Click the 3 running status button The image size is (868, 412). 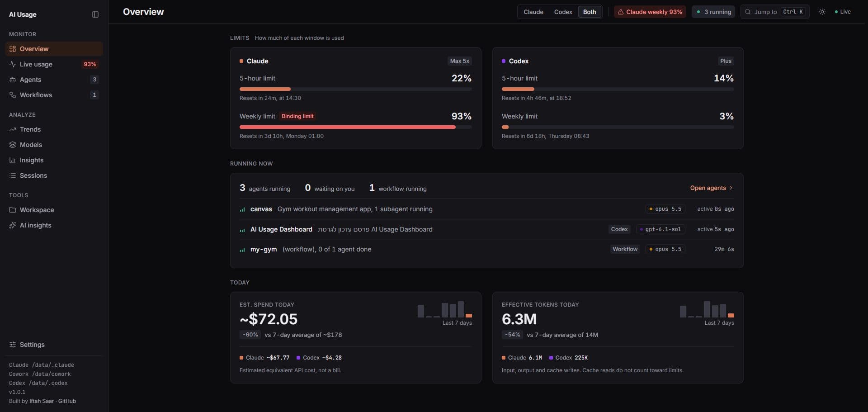[713, 12]
